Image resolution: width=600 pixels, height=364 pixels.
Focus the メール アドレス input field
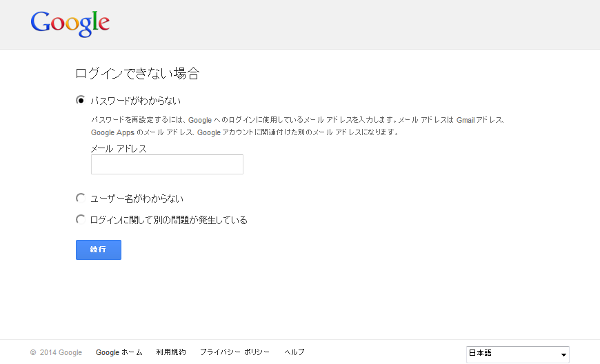pos(167,165)
